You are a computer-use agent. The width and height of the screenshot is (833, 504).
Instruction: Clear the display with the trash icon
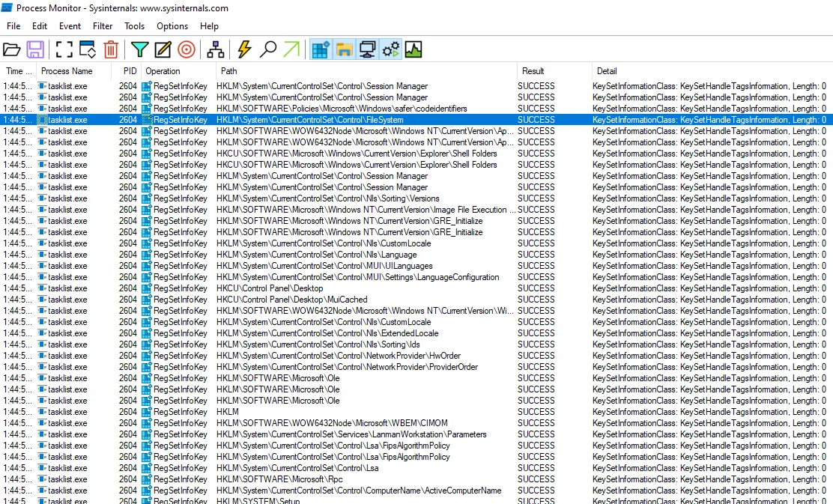coord(111,49)
